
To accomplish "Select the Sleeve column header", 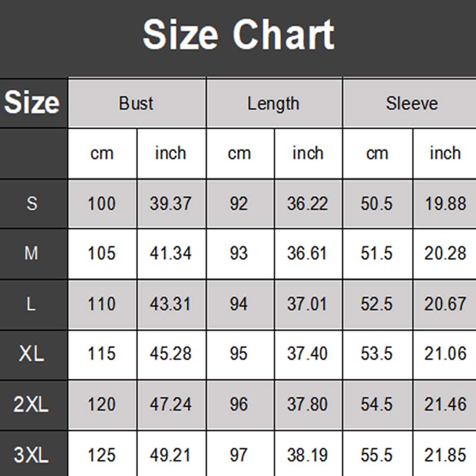I will (411, 103).
